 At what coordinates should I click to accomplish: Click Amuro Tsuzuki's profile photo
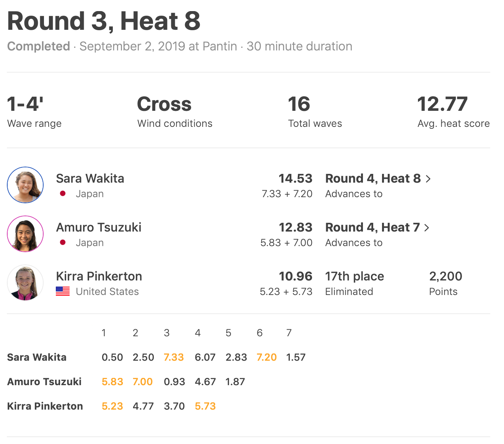pos(25,234)
